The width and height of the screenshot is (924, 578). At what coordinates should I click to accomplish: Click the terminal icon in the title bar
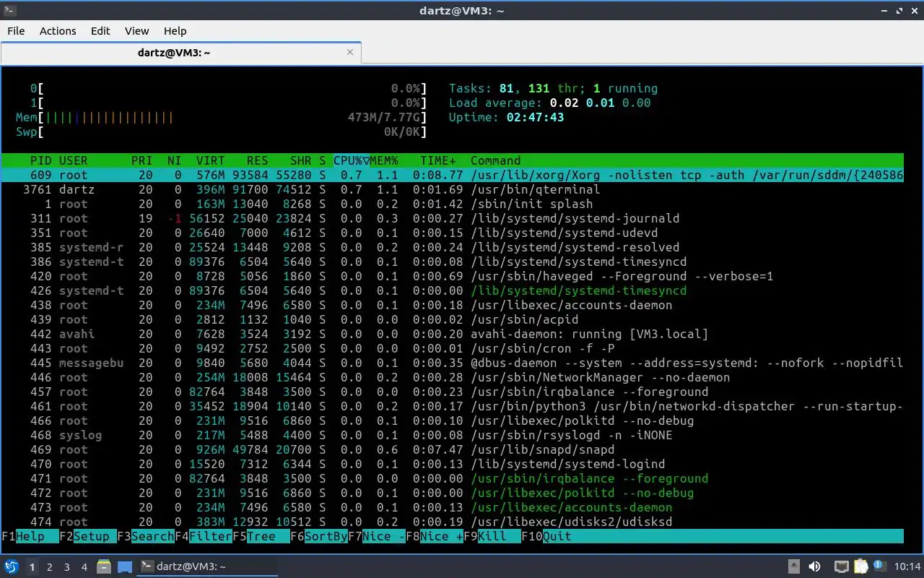pyautogui.click(x=10, y=11)
